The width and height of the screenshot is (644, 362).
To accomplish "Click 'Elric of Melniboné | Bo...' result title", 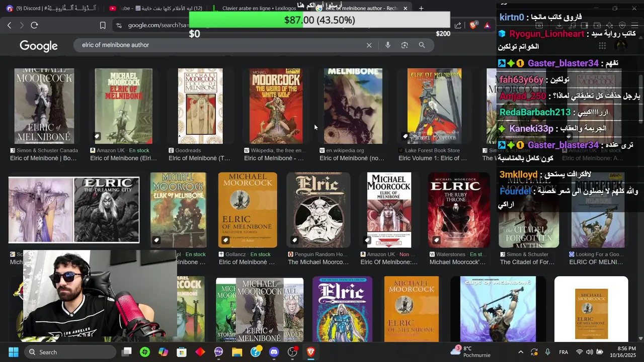I will click(x=43, y=158).
